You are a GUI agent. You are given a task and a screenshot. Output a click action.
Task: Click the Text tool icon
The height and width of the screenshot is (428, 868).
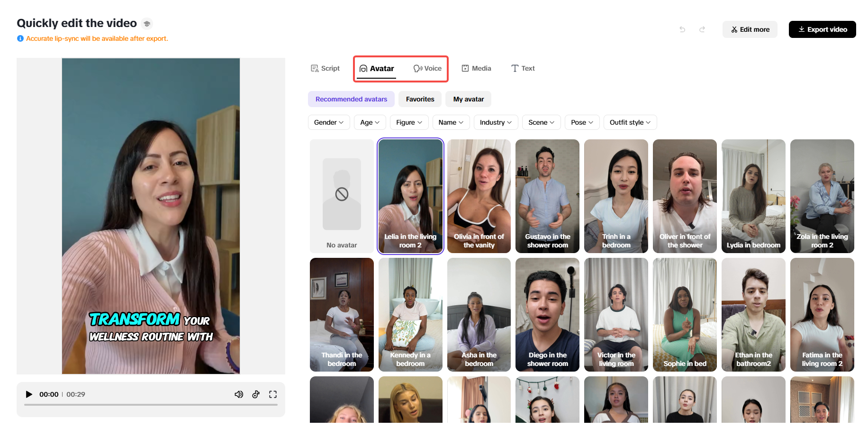tap(514, 68)
